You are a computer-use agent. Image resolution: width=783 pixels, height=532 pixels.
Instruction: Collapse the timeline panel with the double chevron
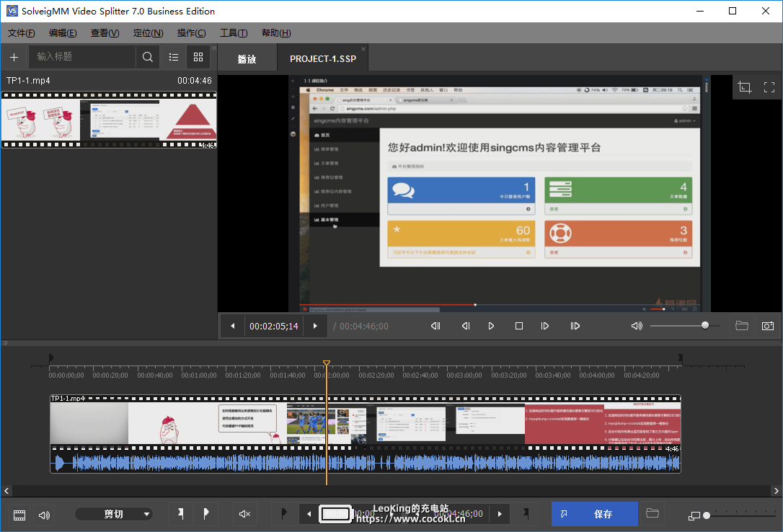[5, 343]
